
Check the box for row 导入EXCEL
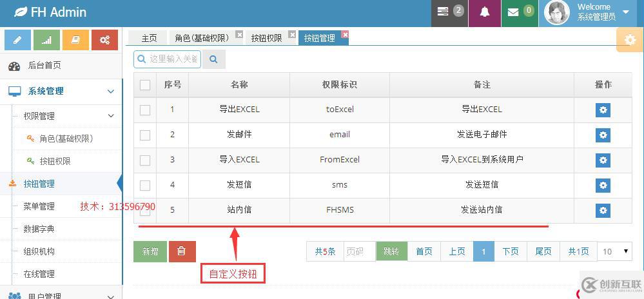145,160
